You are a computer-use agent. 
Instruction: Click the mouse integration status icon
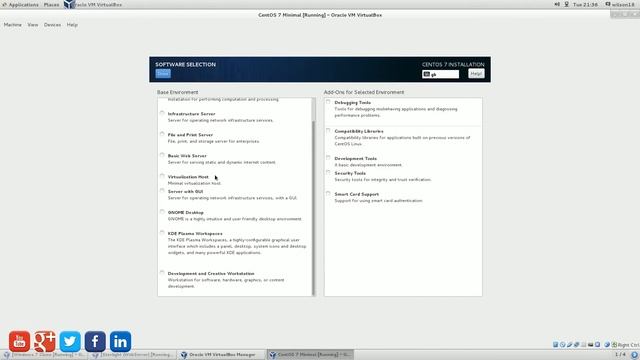(607, 345)
